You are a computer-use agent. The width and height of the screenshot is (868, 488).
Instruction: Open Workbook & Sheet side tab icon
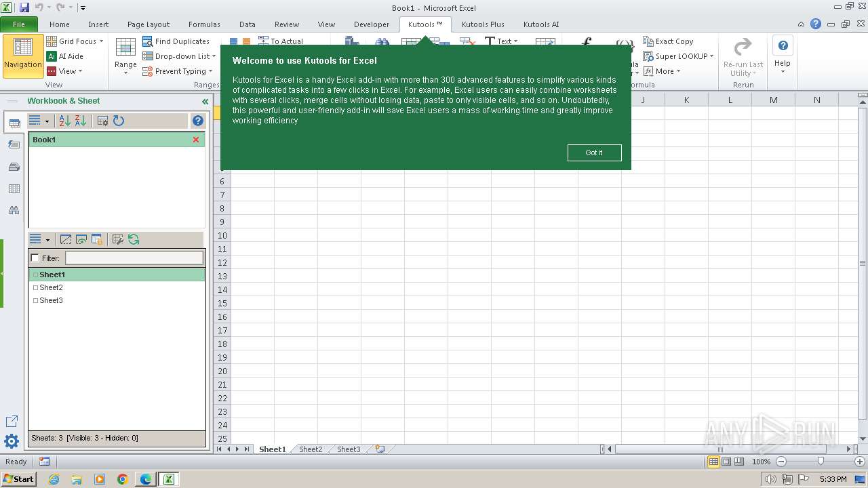pyautogui.click(x=14, y=123)
